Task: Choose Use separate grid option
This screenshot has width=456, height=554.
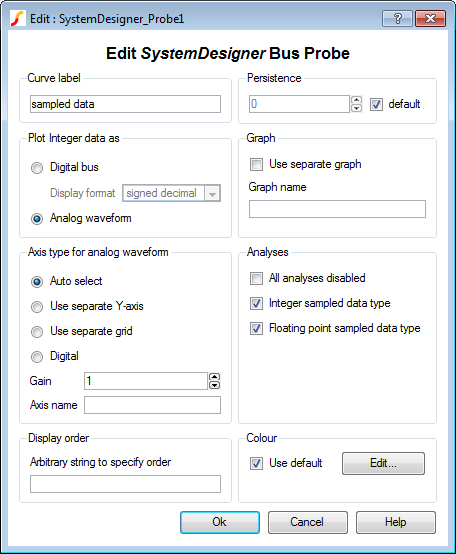Action: tap(37, 332)
